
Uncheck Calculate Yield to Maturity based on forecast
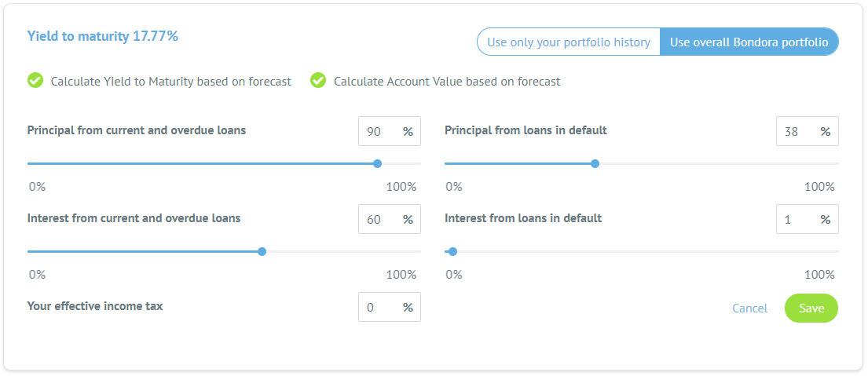click(35, 81)
